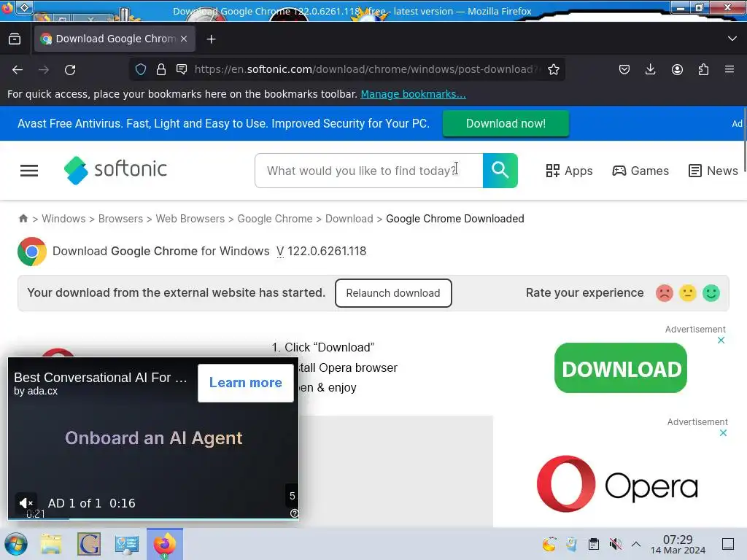List all tabs with the dropdown chevron
Viewport: 747px width, 560px height.
[732, 39]
